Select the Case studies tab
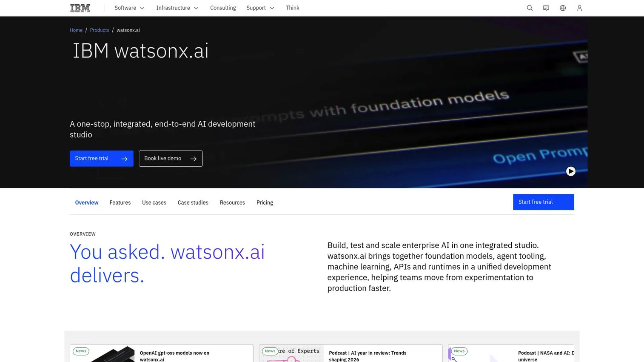Viewport: 644px width, 362px height. pyautogui.click(x=193, y=202)
